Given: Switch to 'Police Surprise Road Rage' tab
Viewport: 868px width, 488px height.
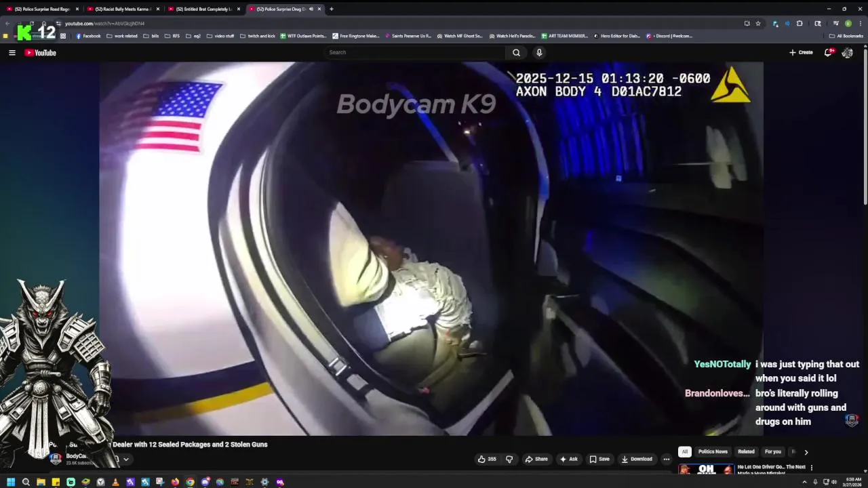Looking at the screenshot, I should [41, 9].
